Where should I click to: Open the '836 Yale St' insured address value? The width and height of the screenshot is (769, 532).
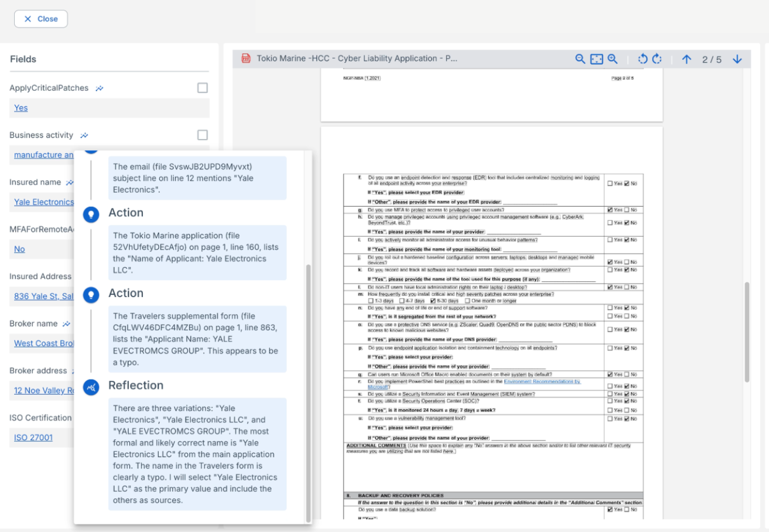pyautogui.click(x=43, y=296)
